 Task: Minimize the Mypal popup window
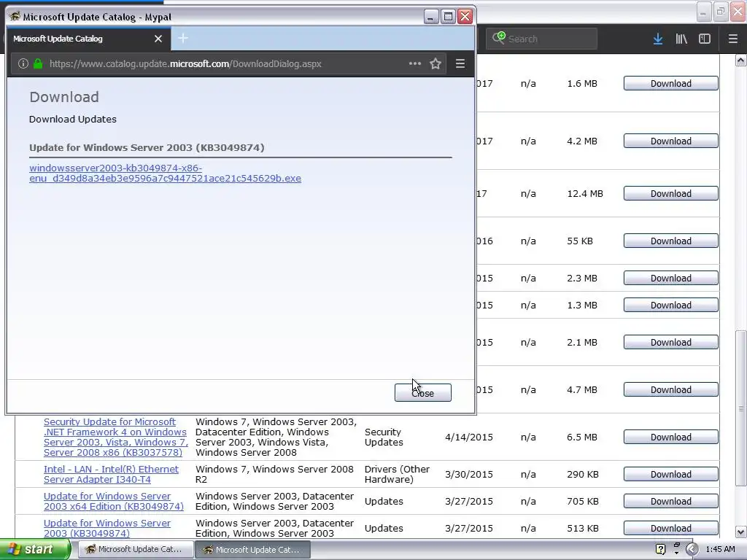[x=430, y=17]
